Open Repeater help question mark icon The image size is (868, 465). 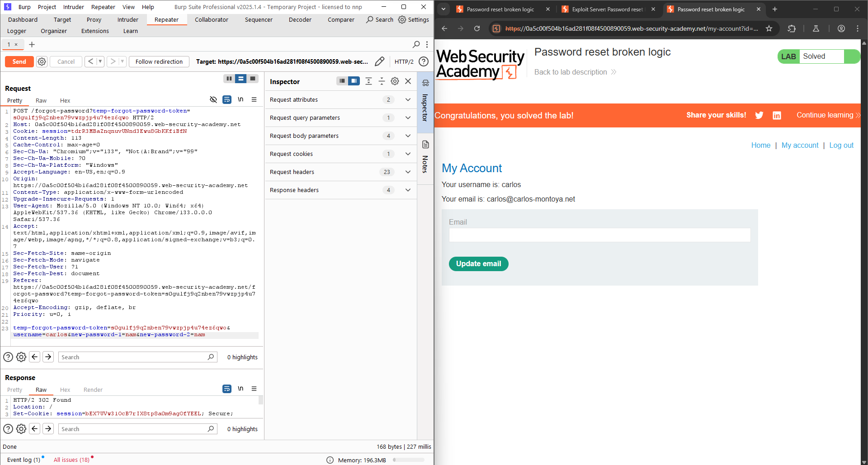[x=424, y=61]
